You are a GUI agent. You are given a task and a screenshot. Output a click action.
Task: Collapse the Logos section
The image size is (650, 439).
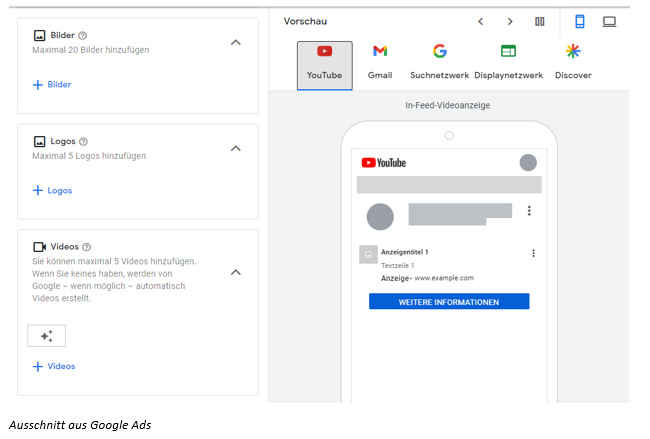pos(235,148)
